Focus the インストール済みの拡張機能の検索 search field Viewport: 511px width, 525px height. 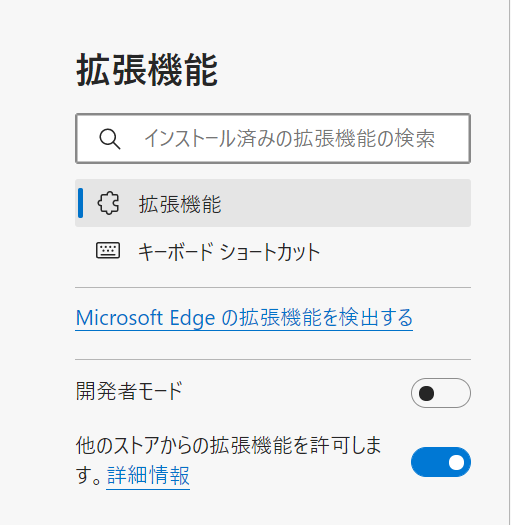(273, 139)
